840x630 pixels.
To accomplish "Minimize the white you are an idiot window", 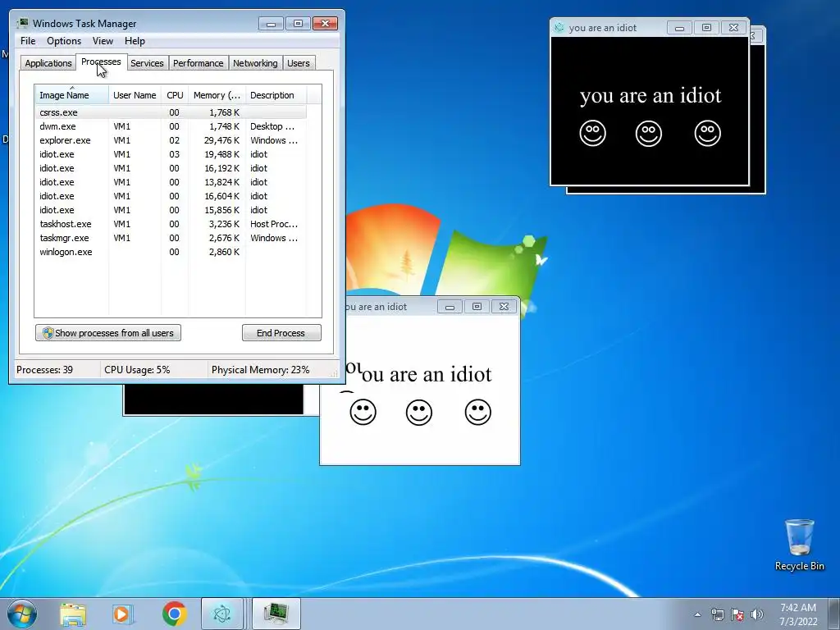I will pyautogui.click(x=450, y=307).
